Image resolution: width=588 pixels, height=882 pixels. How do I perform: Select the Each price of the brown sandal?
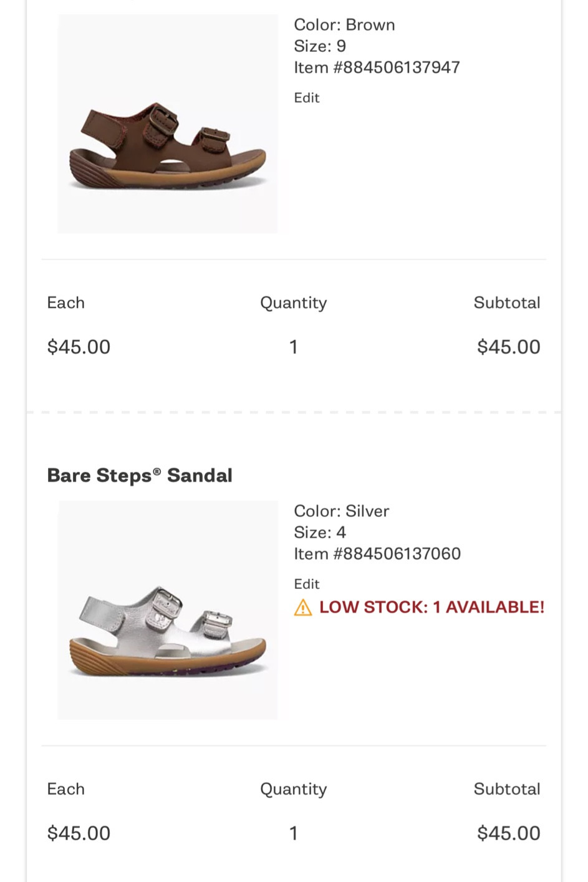[79, 346]
